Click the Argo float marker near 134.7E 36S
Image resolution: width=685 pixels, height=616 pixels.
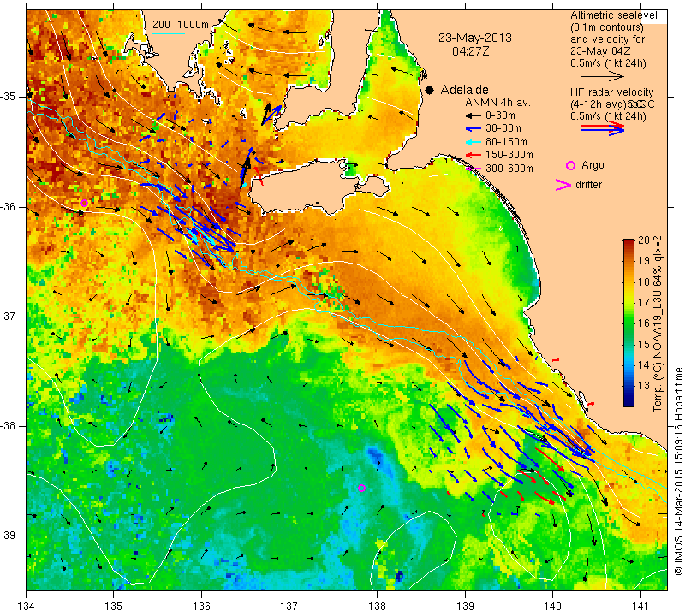[x=84, y=203]
